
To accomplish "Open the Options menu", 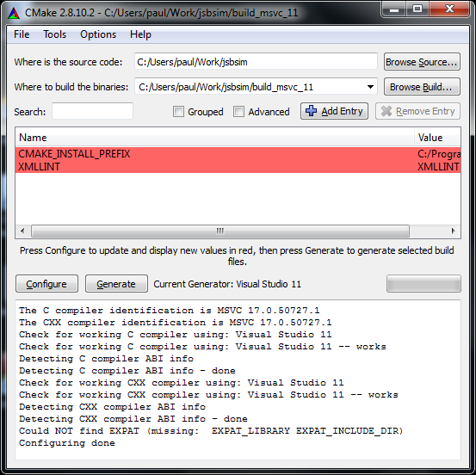I will (98, 34).
